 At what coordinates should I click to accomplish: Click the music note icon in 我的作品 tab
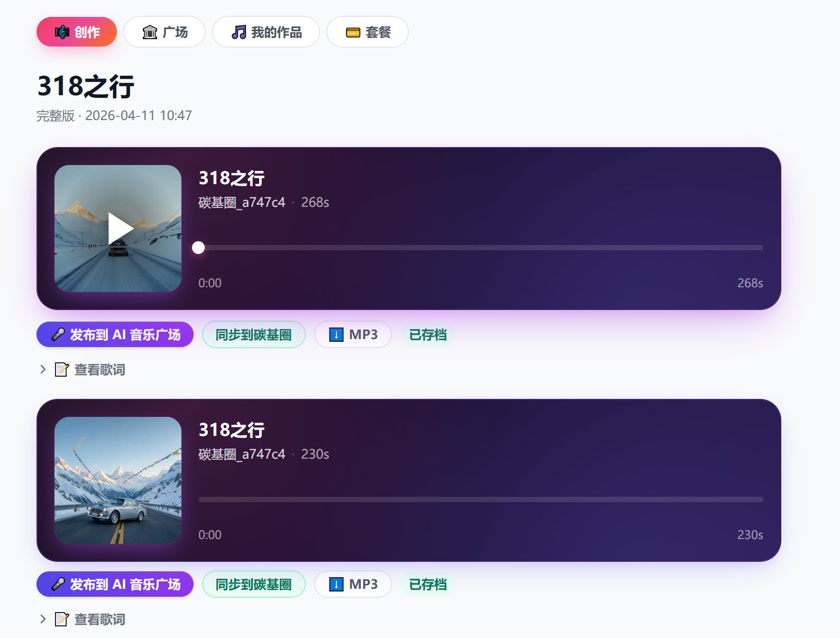point(239,32)
